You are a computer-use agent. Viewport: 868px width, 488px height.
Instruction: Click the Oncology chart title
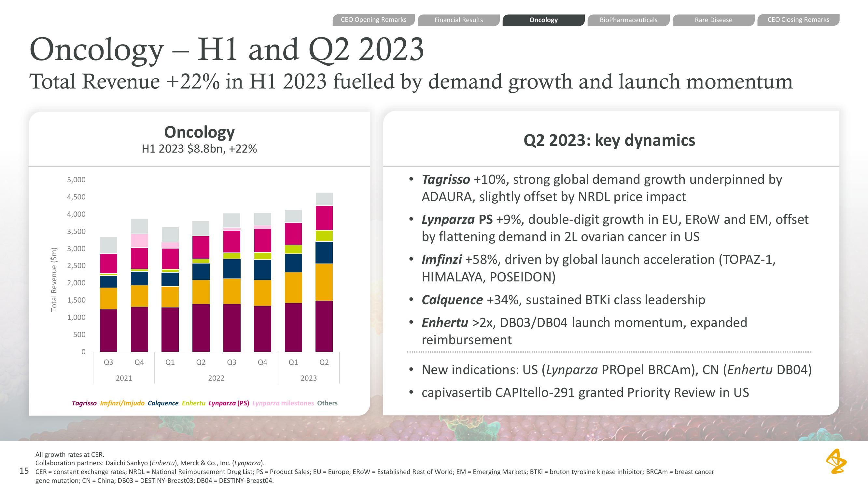[199, 132]
